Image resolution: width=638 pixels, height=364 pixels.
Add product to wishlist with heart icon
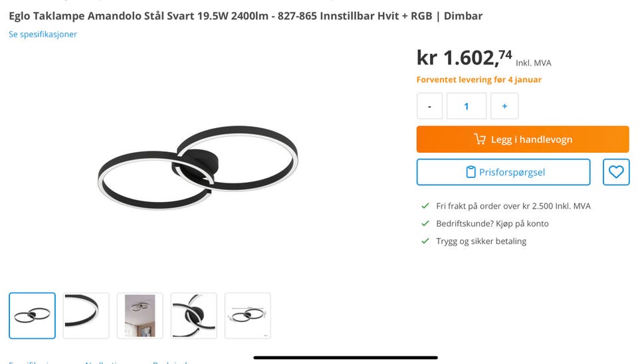click(x=615, y=172)
